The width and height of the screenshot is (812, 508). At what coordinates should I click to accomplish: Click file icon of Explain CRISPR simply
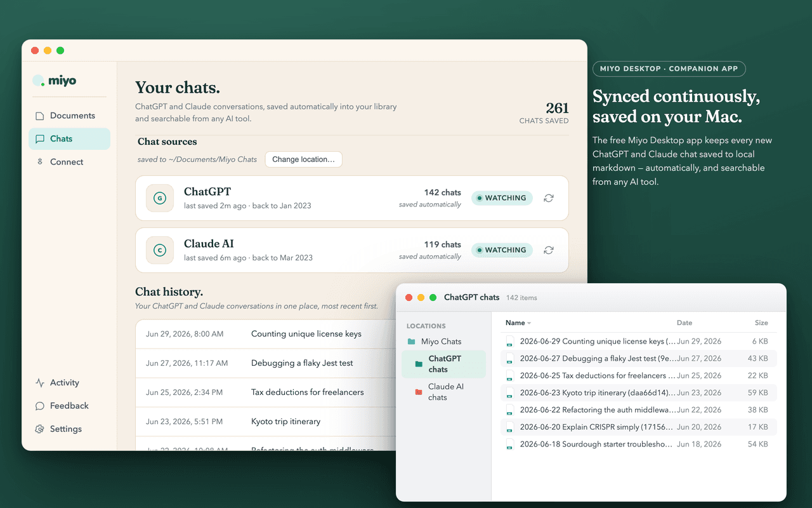509,427
